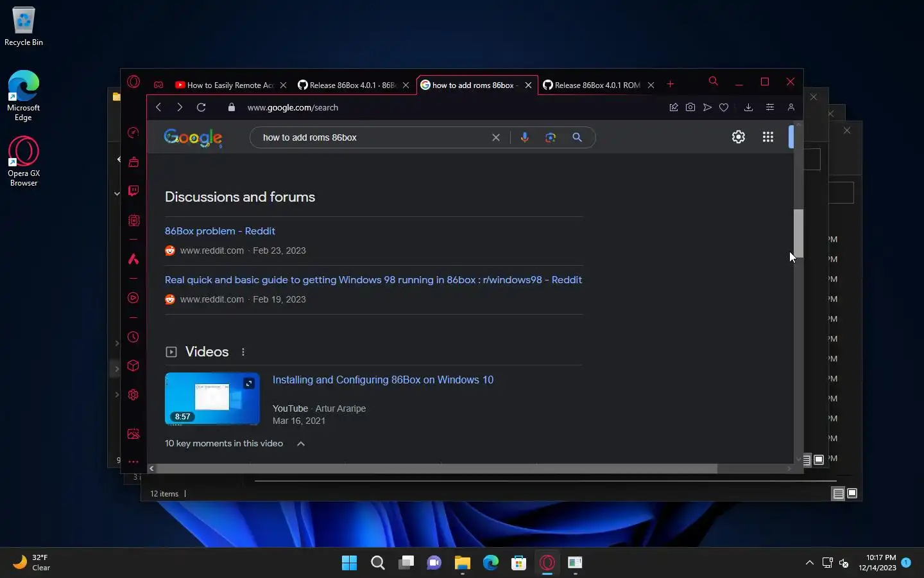Play the 8:57 video thumbnail
Viewport: 924px width, 578px height.
(212, 399)
